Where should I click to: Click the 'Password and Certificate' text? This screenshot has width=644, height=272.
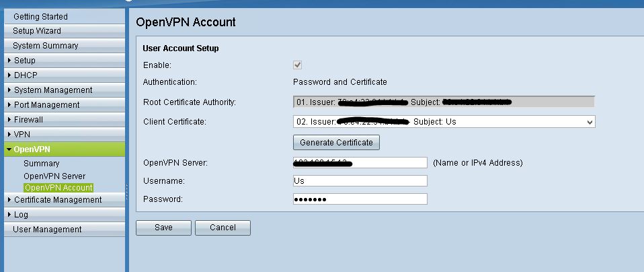(x=340, y=82)
